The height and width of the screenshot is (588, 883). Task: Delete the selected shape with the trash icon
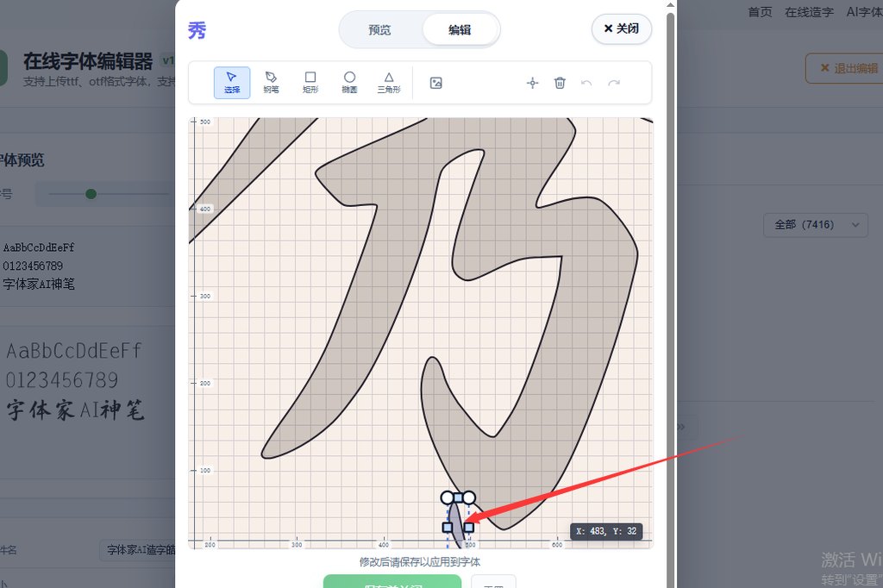click(560, 83)
